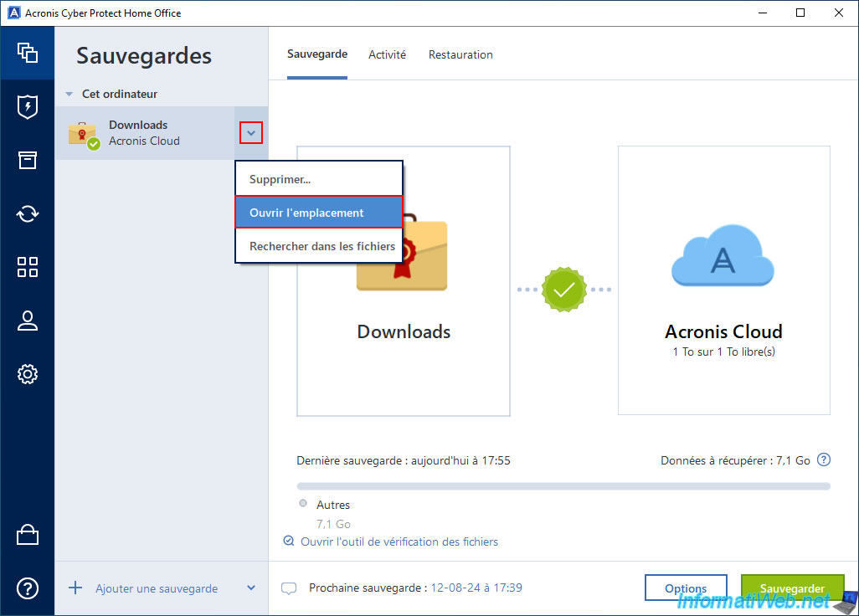859x616 pixels.
Task: Close the Acronis Cyber Protect Home Office window
Action: 839,13
